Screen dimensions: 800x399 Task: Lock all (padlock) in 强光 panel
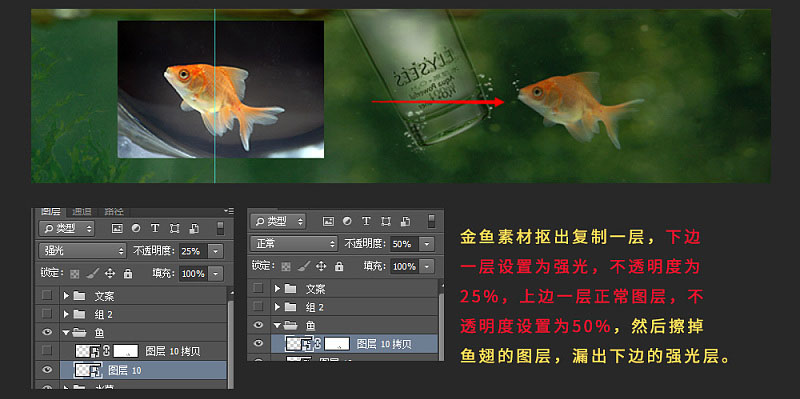(x=128, y=273)
